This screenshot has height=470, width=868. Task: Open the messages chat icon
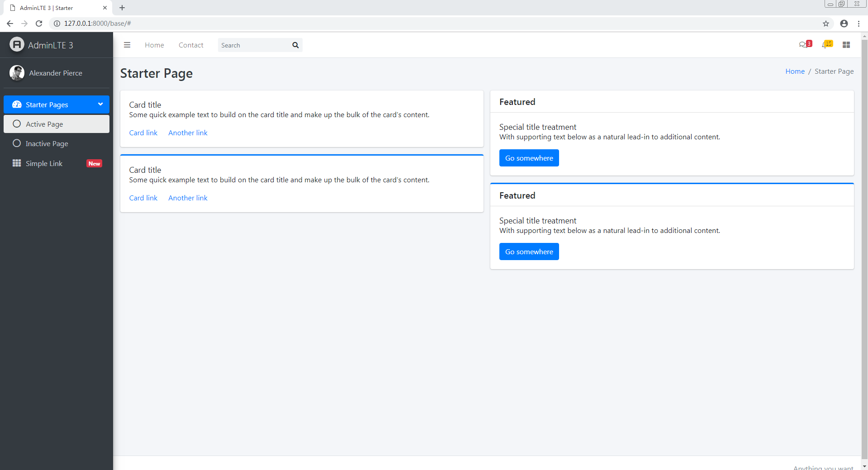(x=803, y=45)
